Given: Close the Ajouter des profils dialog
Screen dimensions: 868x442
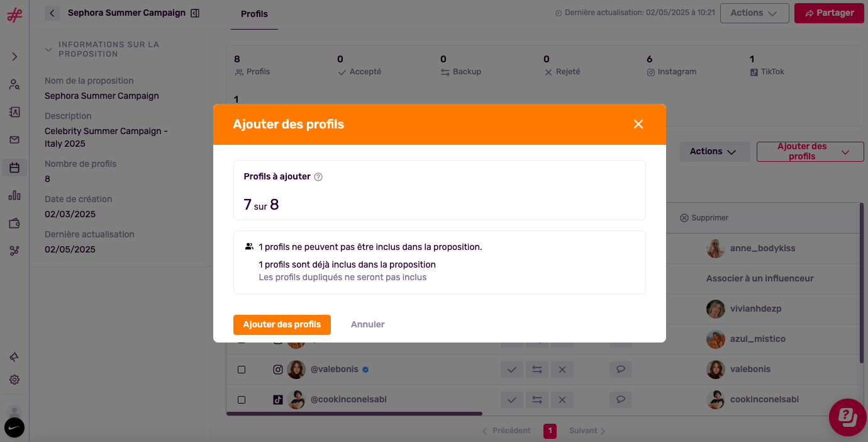Looking at the screenshot, I should pyautogui.click(x=638, y=124).
